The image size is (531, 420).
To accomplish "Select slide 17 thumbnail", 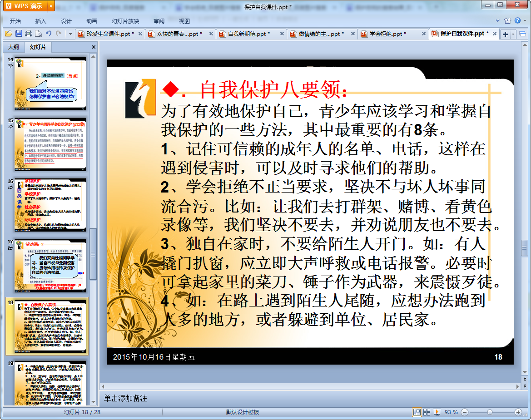I will [50, 266].
